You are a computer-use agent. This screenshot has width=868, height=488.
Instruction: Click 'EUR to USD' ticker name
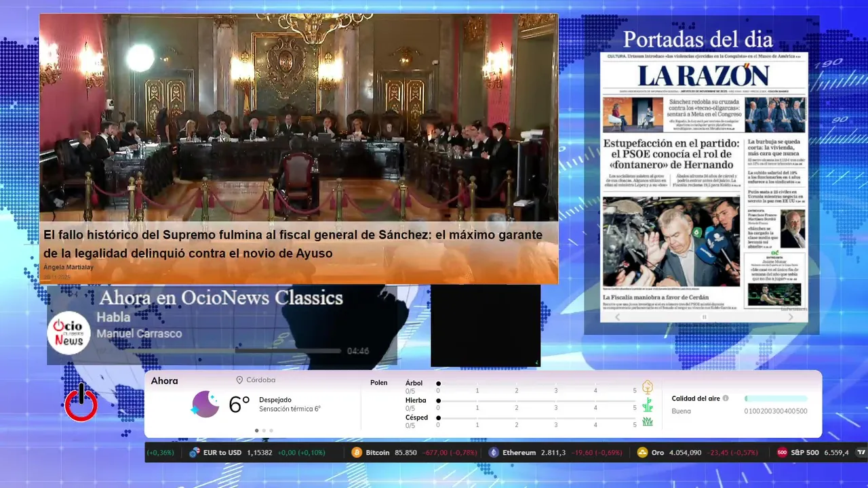tap(222, 453)
